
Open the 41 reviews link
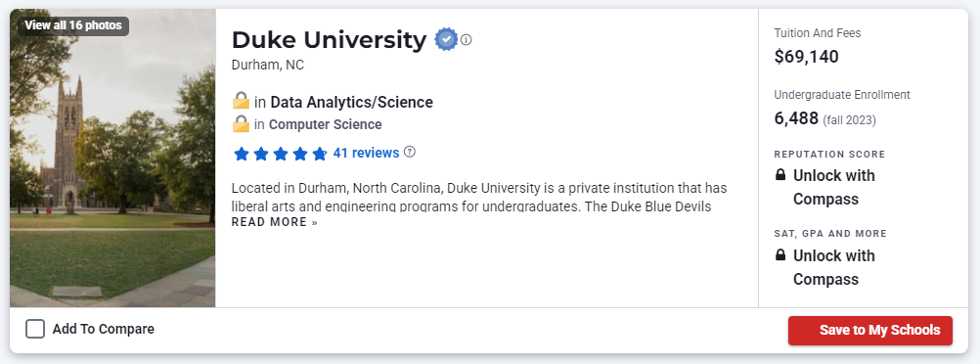tap(366, 153)
